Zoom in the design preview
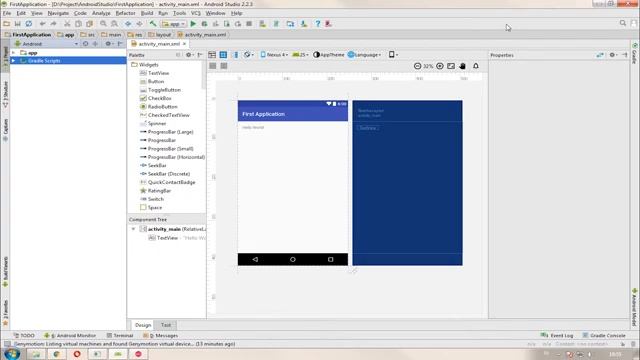640x360 pixels. (x=440, y=66)
